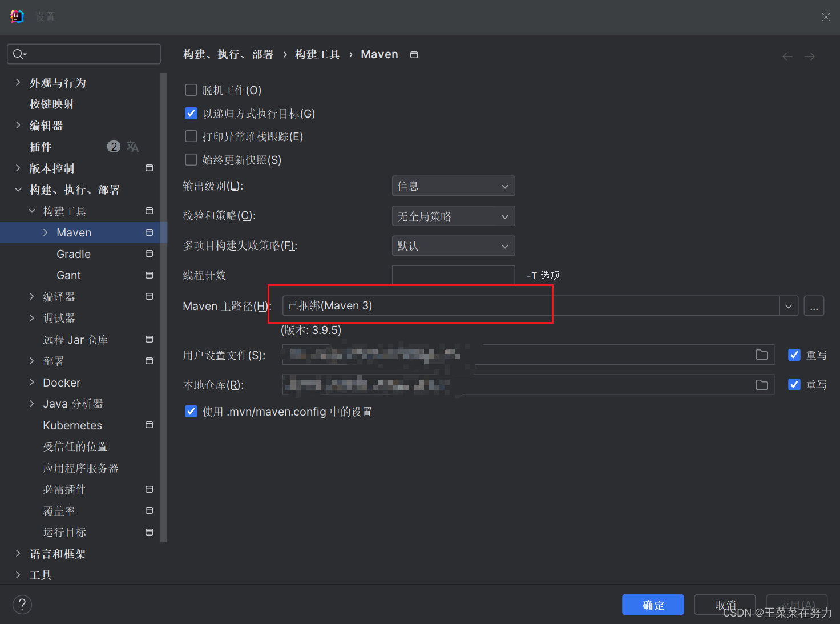Screen dimensions: 840x624
Task: Toggle 重写 checkbox for 本地仓库
Action: [794, 385]
